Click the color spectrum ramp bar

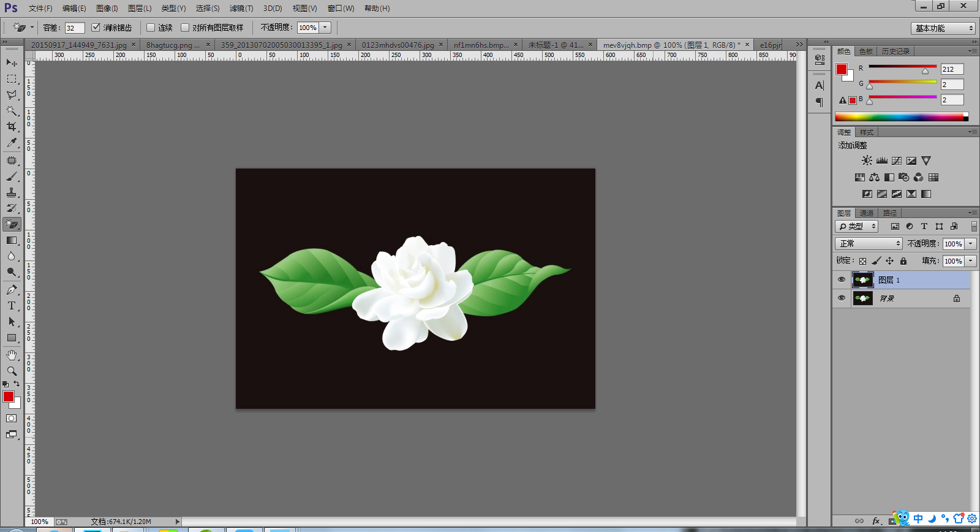[x=902, y=117]
